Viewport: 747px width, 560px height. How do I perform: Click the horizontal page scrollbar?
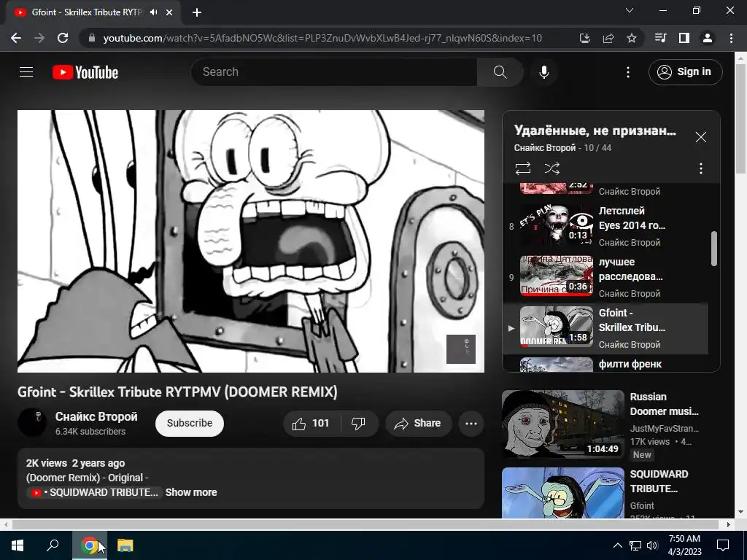tap(365, 524)
